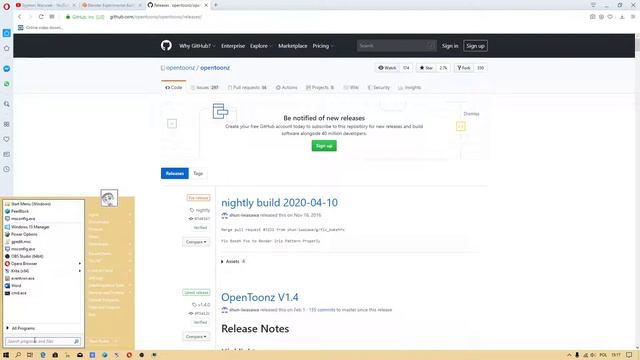Star the opentoonz repository
The image size is (640, 360).
click(x=426, y=68)
